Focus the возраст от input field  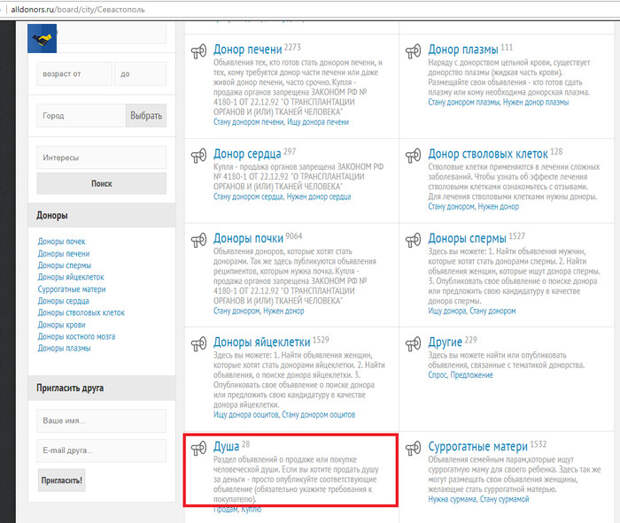pyautogui.click(x=74, y=74)
